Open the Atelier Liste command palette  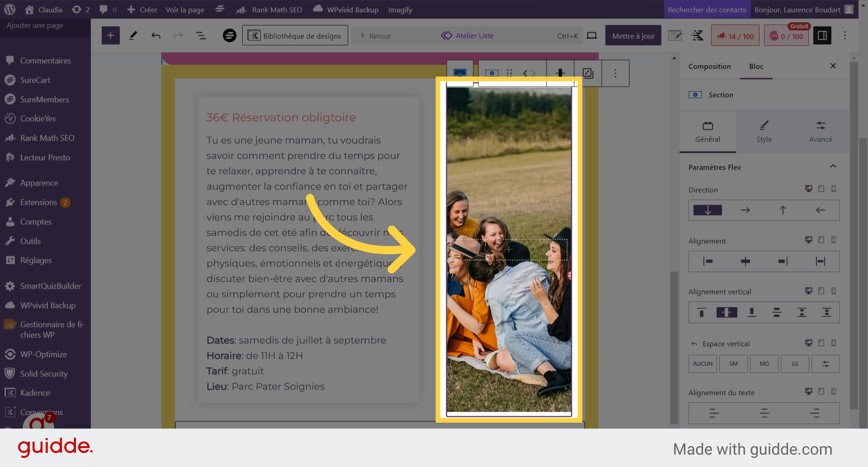467,36
